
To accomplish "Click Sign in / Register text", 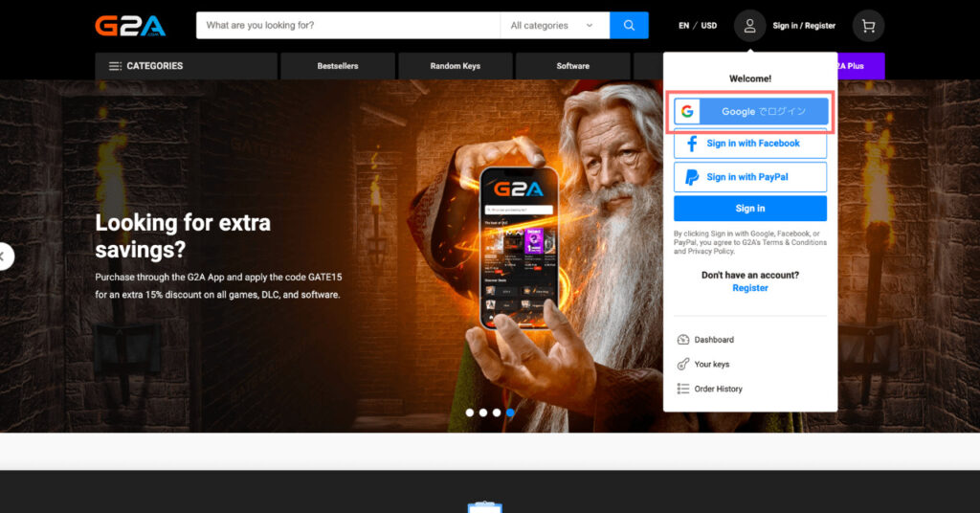I will click(804, 26).
